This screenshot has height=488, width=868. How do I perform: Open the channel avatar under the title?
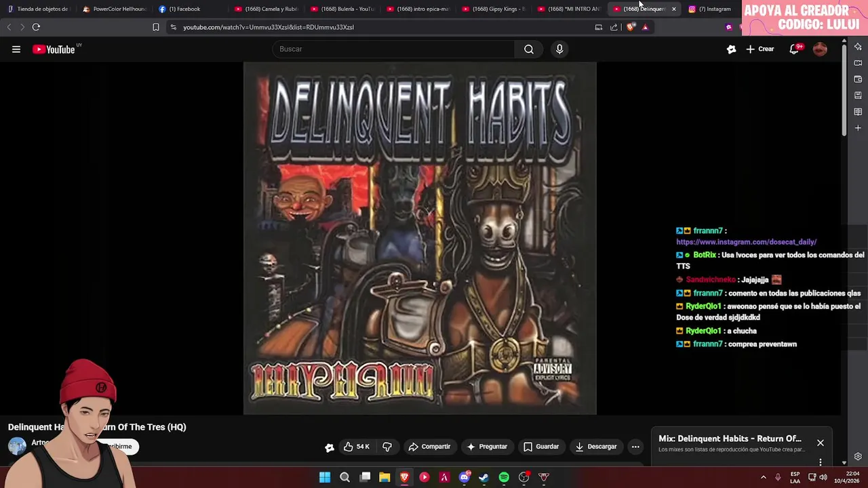click(17, 445)
